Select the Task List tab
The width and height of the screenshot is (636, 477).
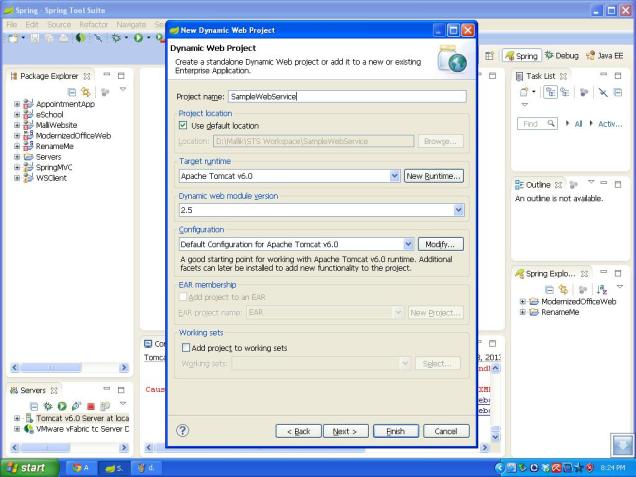(x=540, y=76)
